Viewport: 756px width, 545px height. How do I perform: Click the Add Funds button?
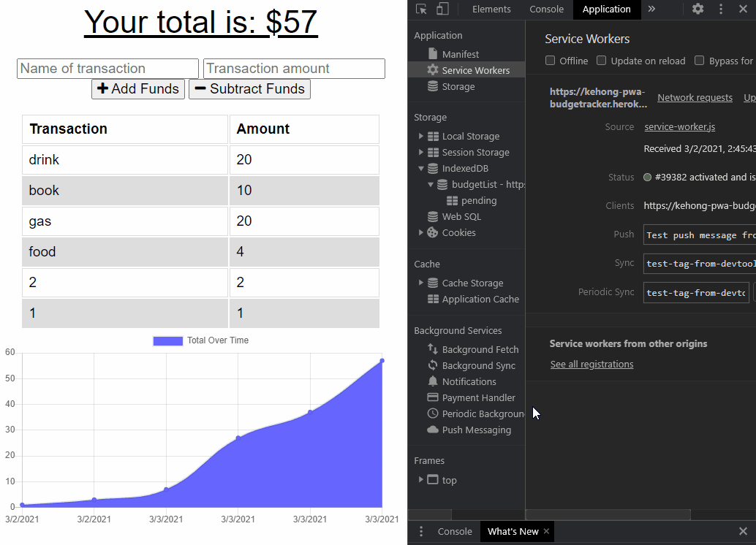[x=137, y=88]
